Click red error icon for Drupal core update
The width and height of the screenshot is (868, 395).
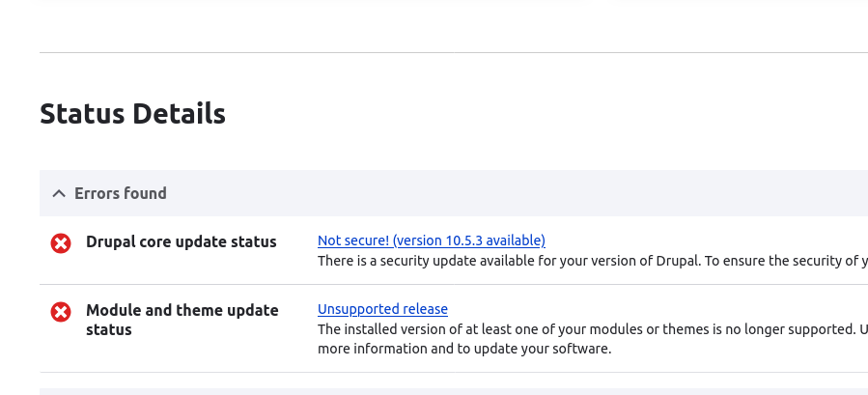pyautogui.click(x=61, y=243)
